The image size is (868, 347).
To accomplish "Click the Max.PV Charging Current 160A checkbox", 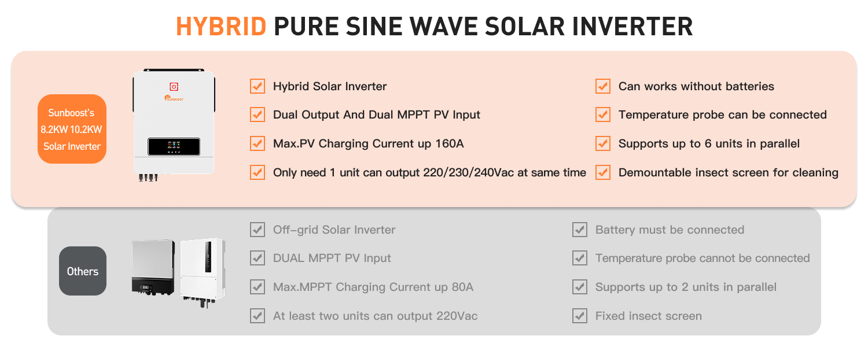I will click(x=258, y=143).
